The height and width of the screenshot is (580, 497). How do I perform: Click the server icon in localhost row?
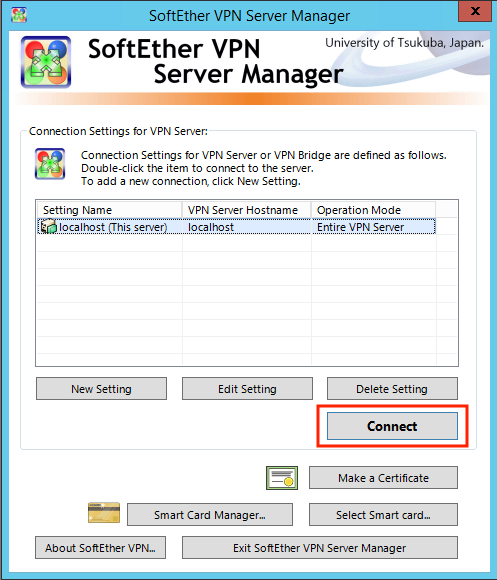tap(48, 226)
